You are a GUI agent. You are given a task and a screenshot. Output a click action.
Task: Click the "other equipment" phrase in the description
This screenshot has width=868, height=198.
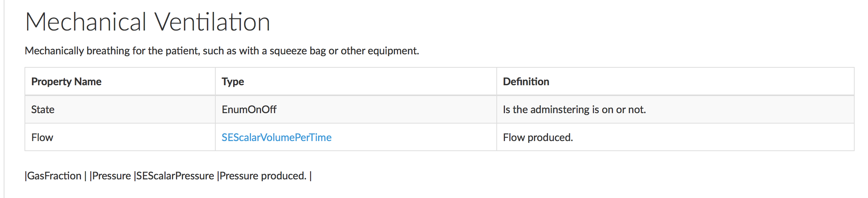point(380,51)
